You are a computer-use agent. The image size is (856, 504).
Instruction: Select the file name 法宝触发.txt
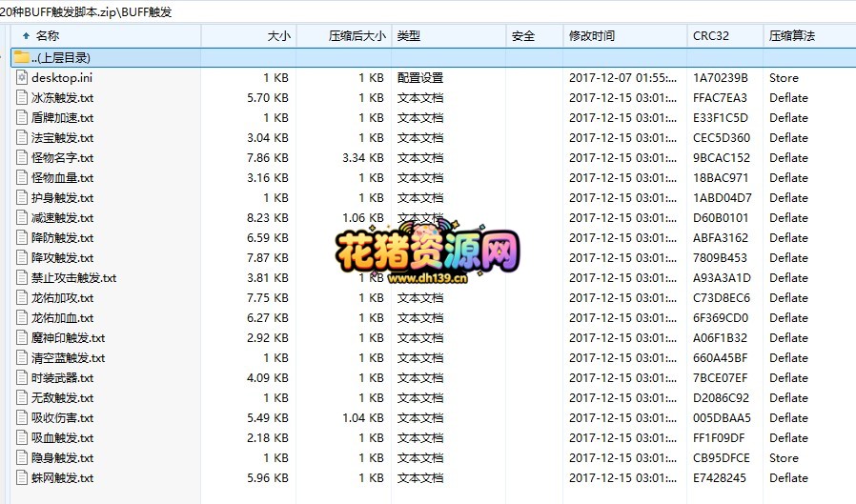click(x=62, y=138)
